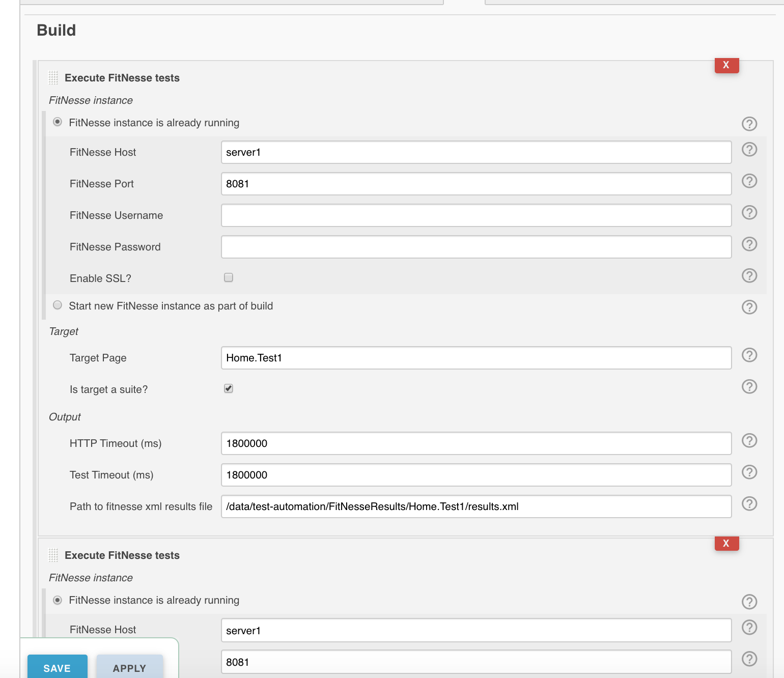
Task: Open help icon for second FitNesse Host
Action: [x=749, y=627]
